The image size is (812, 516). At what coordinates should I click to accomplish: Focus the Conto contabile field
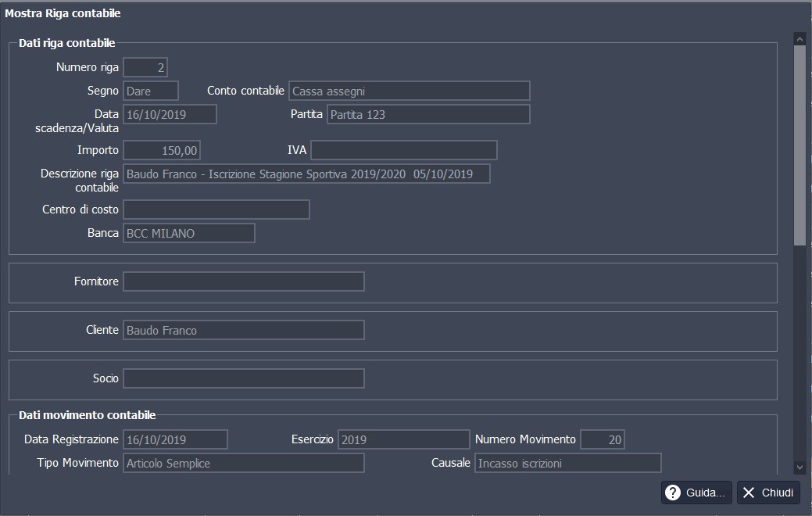pyautogui.click(x=409, y=91)
